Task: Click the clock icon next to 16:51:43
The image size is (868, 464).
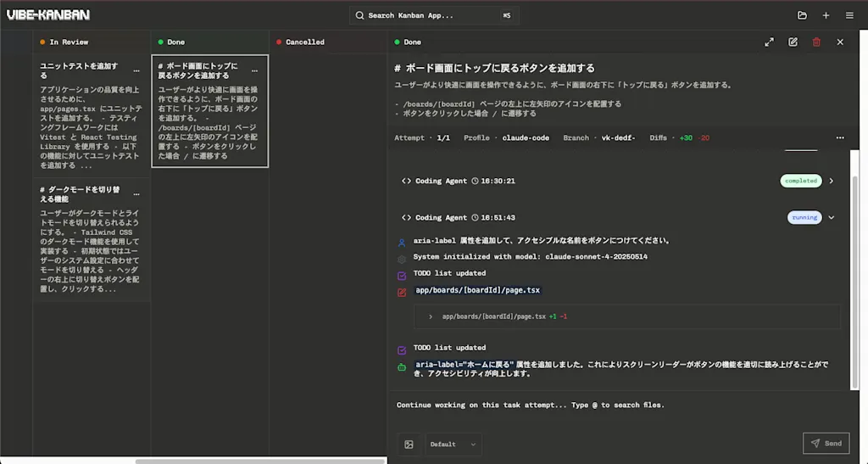Action: 475,218
